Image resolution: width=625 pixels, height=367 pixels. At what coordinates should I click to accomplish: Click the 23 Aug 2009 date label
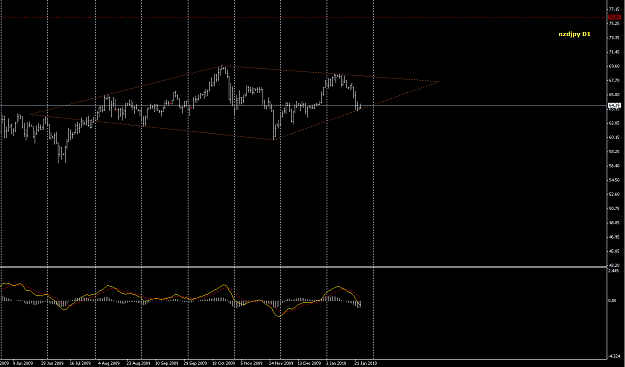point(138,363)
